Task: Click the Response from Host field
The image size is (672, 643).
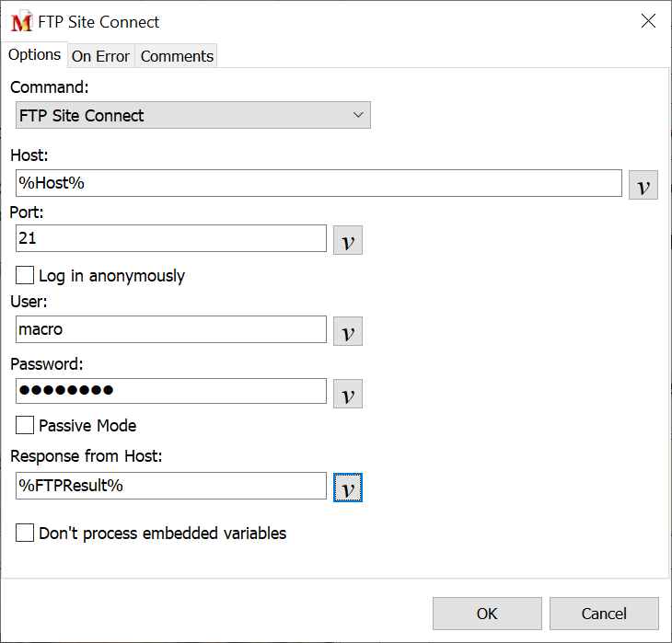Action: coord(171,486)
